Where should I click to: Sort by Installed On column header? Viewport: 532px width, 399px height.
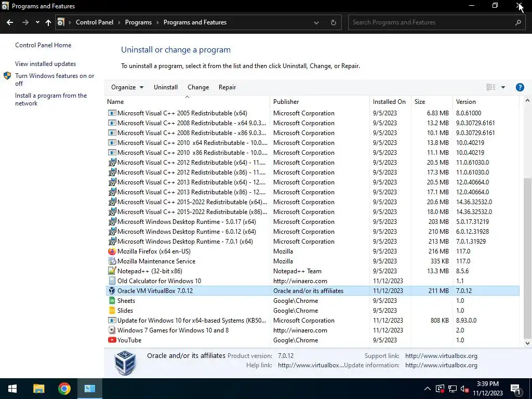click(389, 102)
